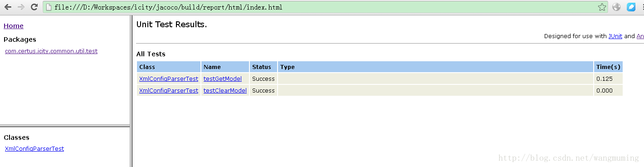
Task: Follow the JUnit link
Action: (x=615, y=36)
